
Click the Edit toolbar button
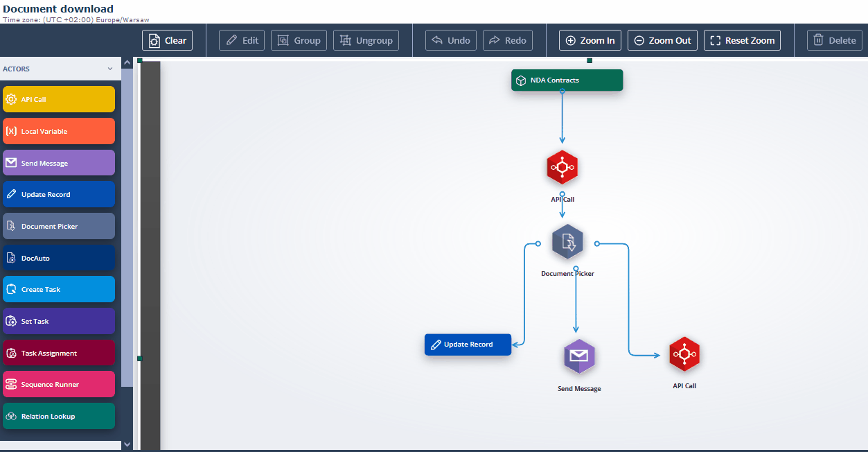(x=242, y=40)
